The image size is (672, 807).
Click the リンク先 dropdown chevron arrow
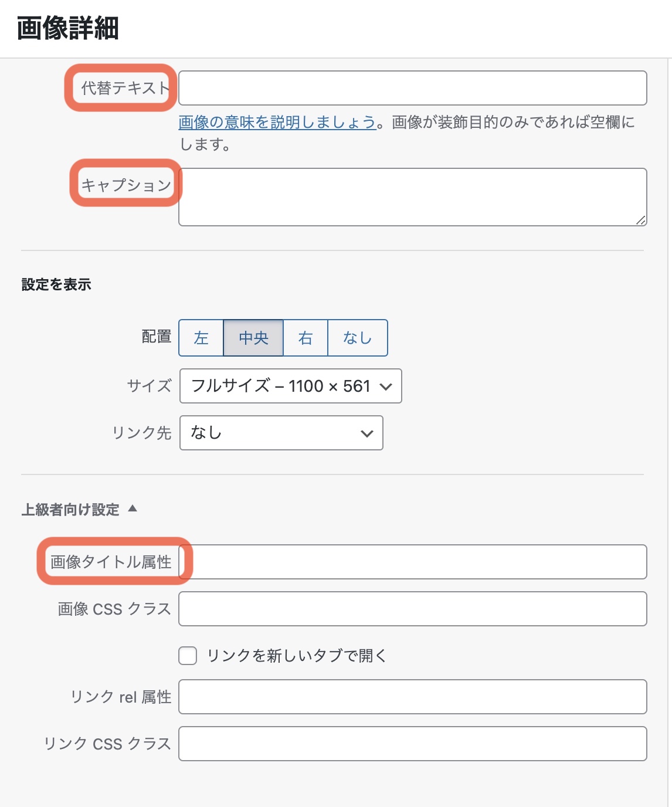pyautogui.click(x=367, y=433)
